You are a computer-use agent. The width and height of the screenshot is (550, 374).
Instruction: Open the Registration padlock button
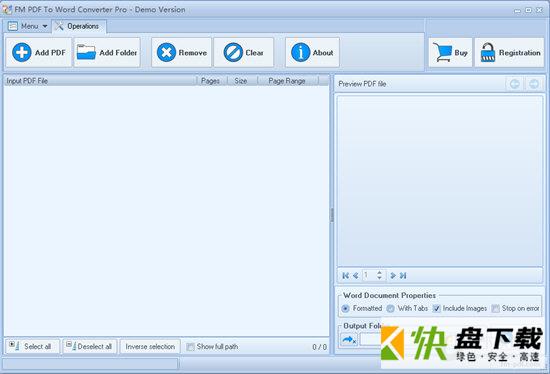click(x=509, y=53)
